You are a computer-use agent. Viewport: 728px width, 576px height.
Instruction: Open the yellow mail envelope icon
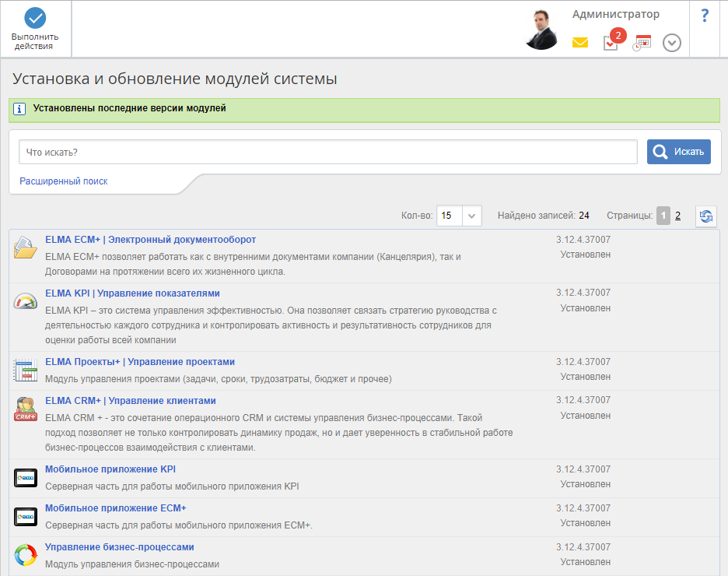pos(580,43)
